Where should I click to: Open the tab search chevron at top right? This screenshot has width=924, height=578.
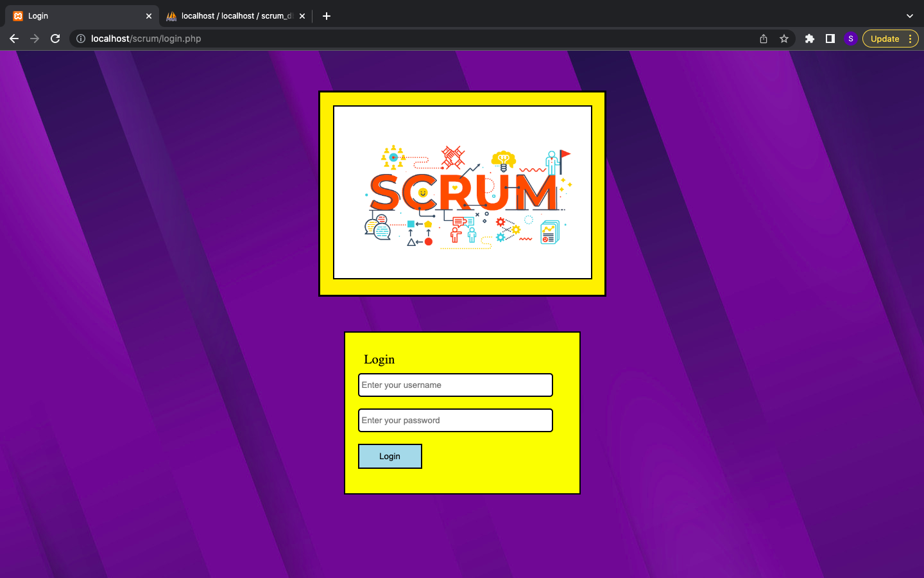coord(909,15)
